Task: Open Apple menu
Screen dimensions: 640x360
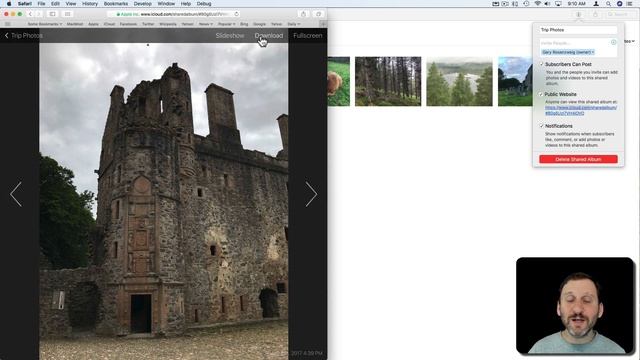Action: click(9, 4)
